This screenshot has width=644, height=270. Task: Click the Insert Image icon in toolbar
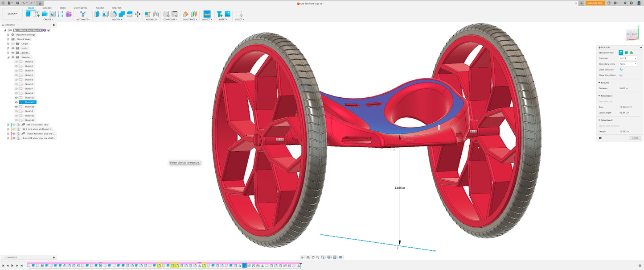[227, 14]
